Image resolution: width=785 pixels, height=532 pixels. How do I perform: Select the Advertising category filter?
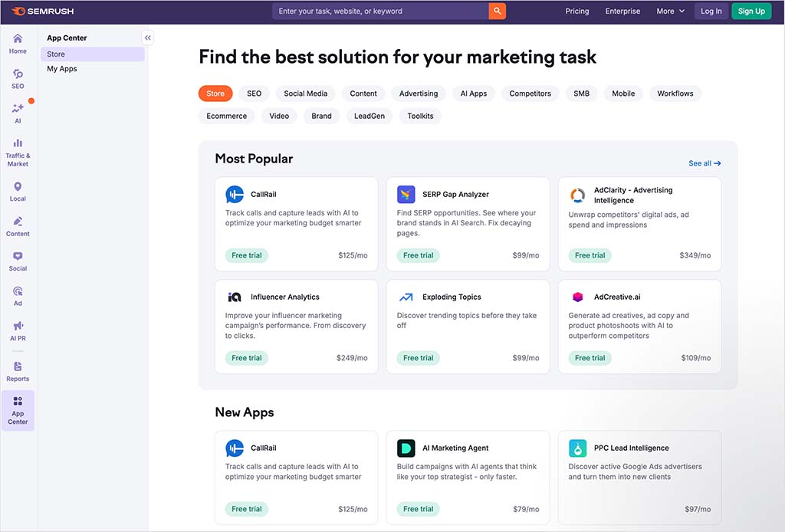(418, 93)
